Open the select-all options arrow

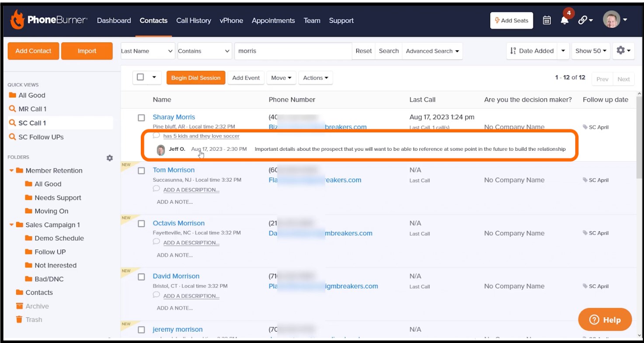click(x=154, y=77)
